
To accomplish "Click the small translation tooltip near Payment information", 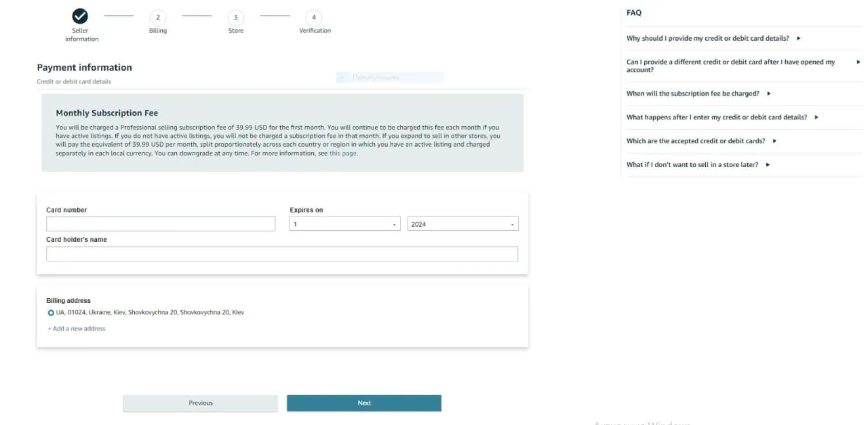I will point(389,77).
